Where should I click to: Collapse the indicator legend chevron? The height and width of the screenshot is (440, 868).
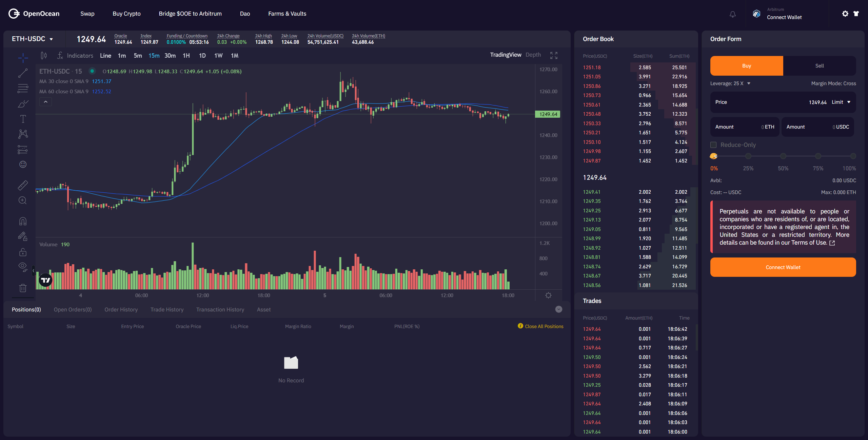coord(45,102)
